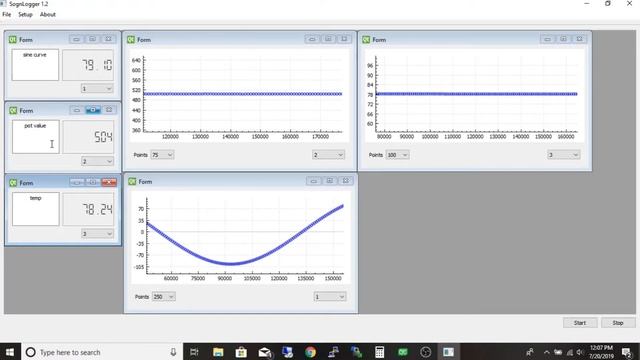Open the OBS Studio taskbar icon

click(426, 352)
